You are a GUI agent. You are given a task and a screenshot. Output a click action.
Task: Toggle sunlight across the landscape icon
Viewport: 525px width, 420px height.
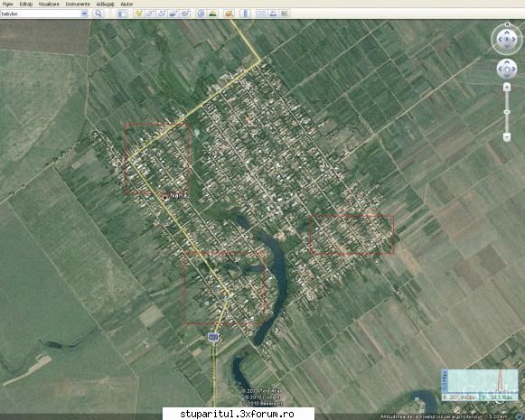point(212,14)
